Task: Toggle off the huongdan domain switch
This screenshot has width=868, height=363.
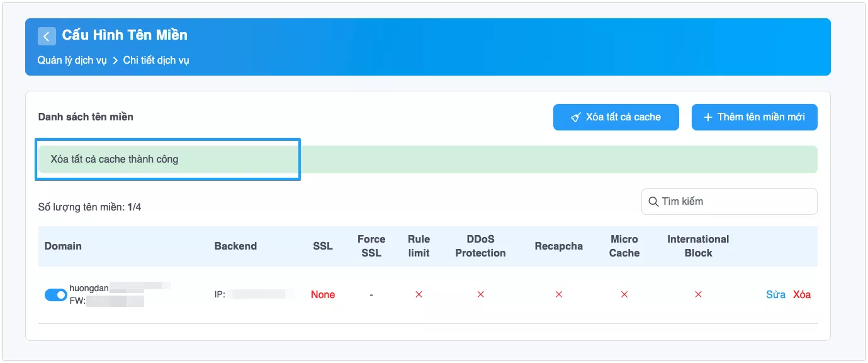Action: tap(56, 295)
